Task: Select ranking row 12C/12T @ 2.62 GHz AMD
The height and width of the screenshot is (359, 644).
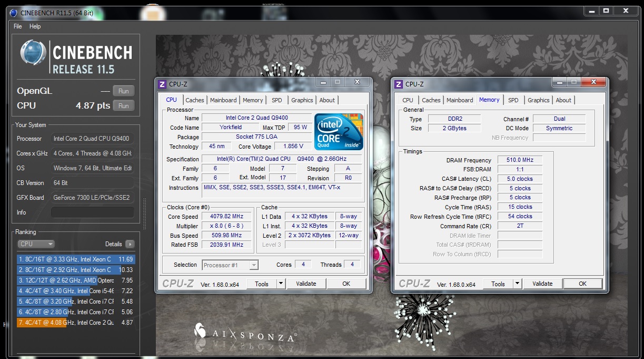Action: [x=76, y=280]
